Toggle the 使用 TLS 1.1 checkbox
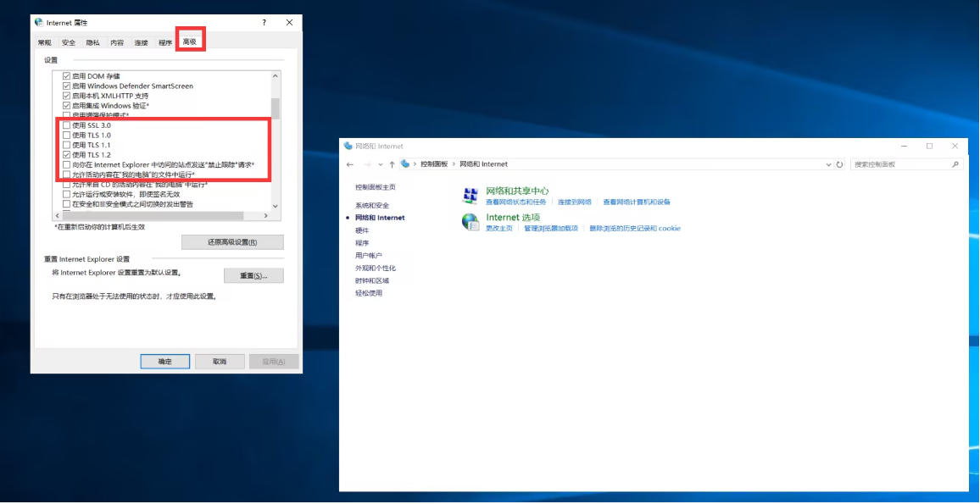980x504 pixels. coord(67,145)
